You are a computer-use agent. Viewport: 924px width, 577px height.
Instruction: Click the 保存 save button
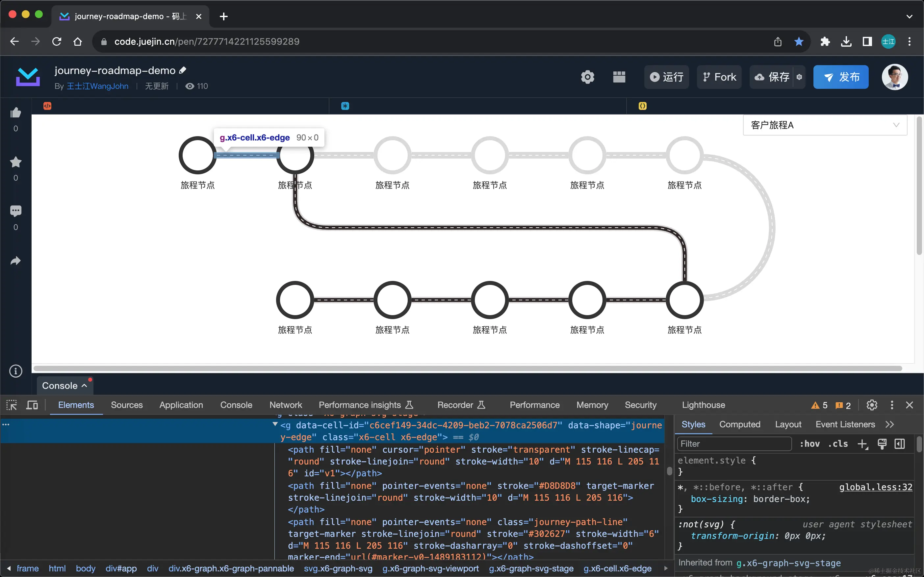(771, 77)
